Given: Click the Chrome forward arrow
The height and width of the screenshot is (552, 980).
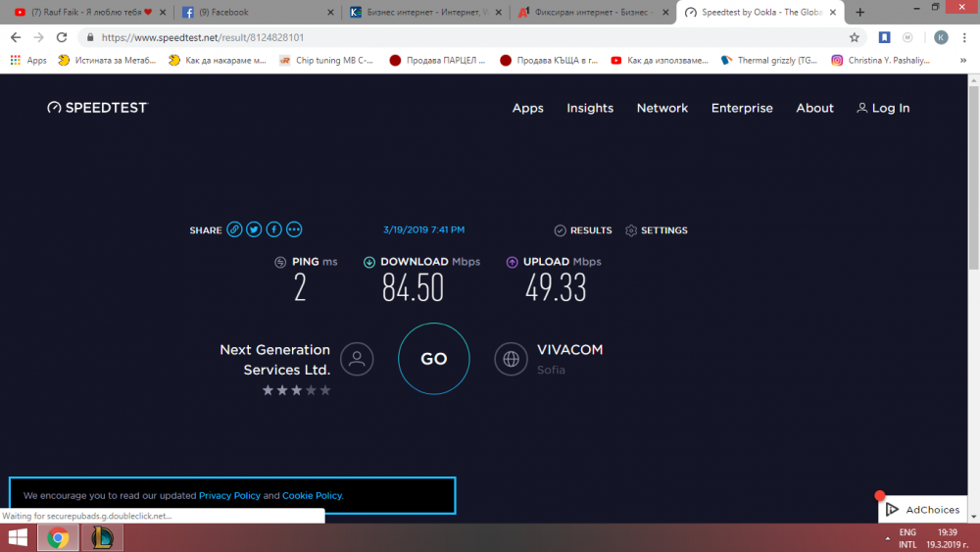Looking at the screenshot, I should coord(39,37).
